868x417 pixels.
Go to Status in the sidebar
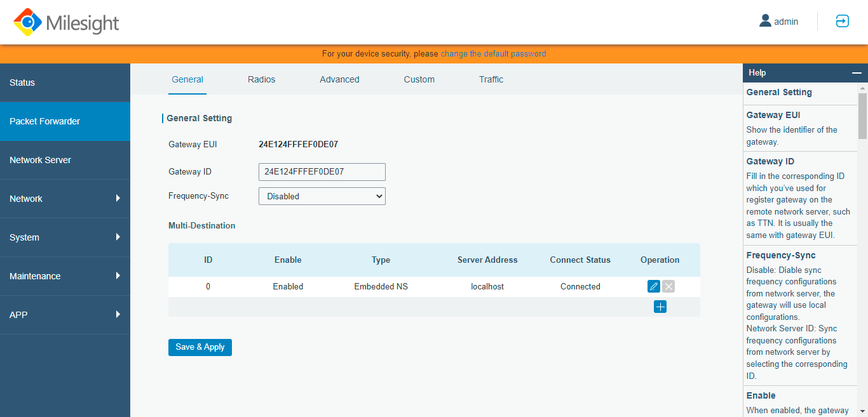(65, 83)
